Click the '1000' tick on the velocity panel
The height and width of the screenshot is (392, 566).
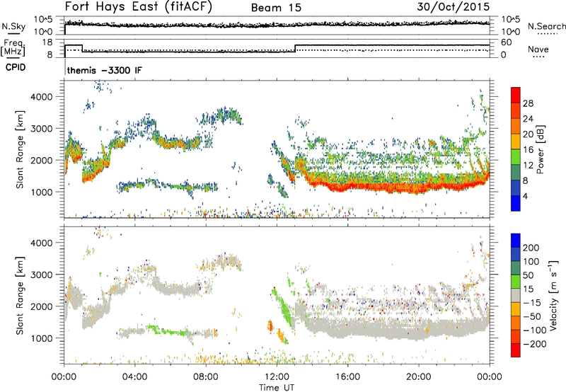42,338
